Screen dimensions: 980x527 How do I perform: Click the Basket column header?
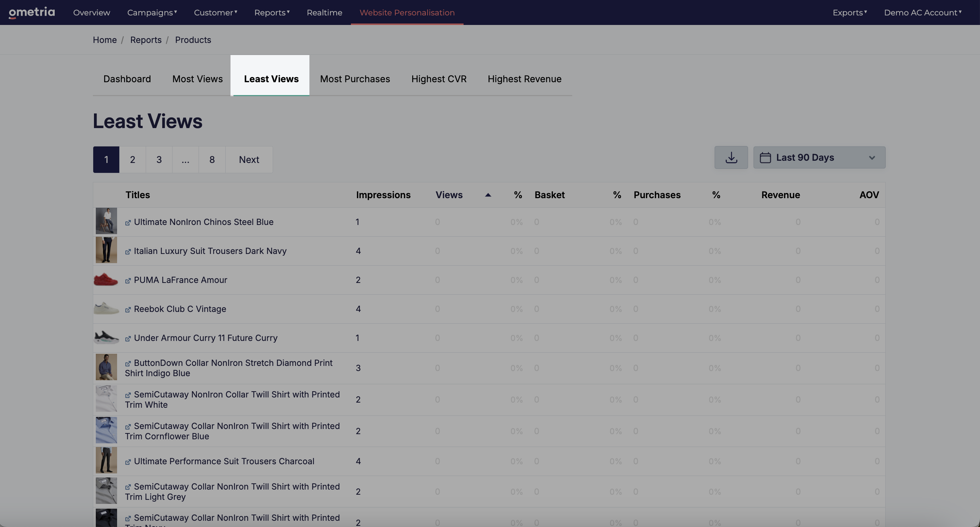pyautogui.click(x=549, y=195)
